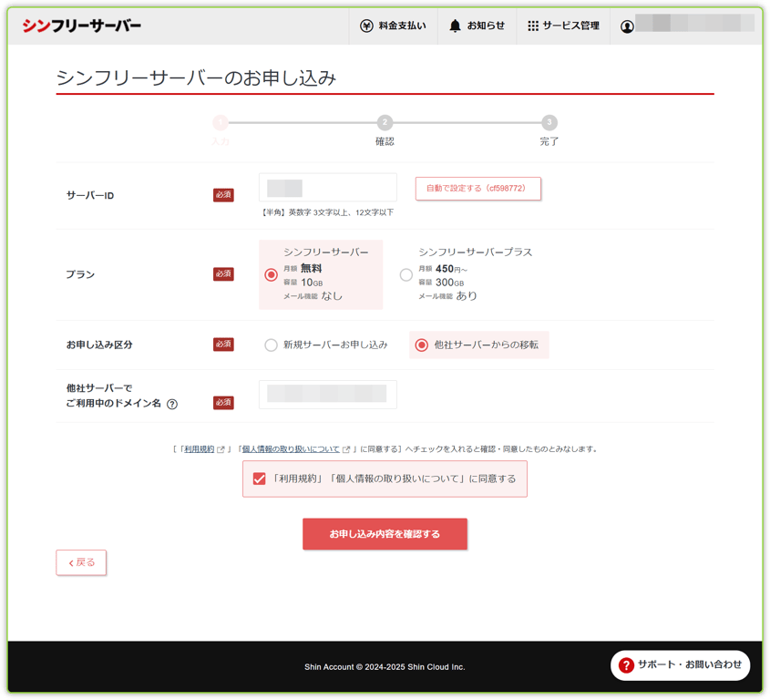Toggle the 利用規約 agreement checkbox

pos(260,479)
